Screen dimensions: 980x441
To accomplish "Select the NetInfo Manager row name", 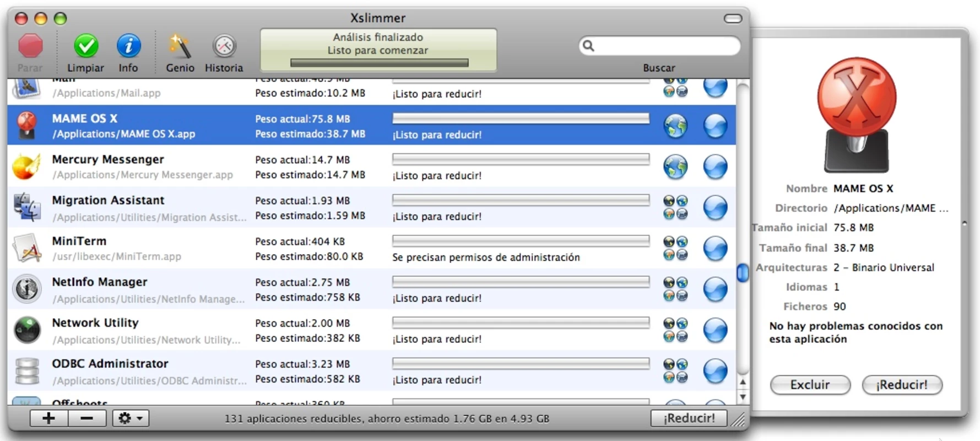I will tap(100, 282).
